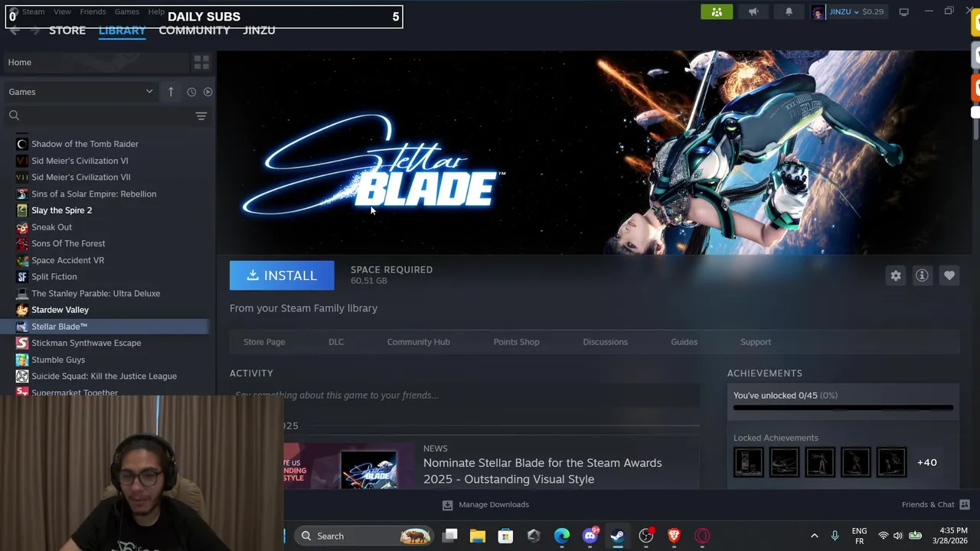Click the Manage Downloads icon
The height and width of the screenshot is (551, 980).
(448, 504)
